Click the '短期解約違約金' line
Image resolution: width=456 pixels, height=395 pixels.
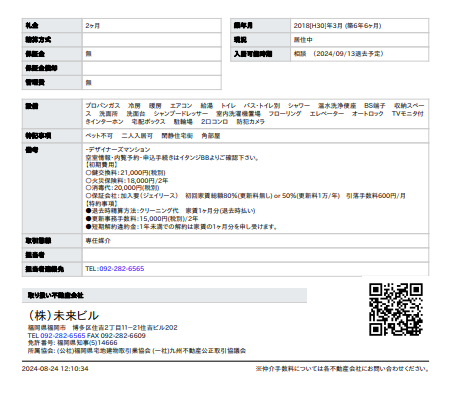pos(182,227)
